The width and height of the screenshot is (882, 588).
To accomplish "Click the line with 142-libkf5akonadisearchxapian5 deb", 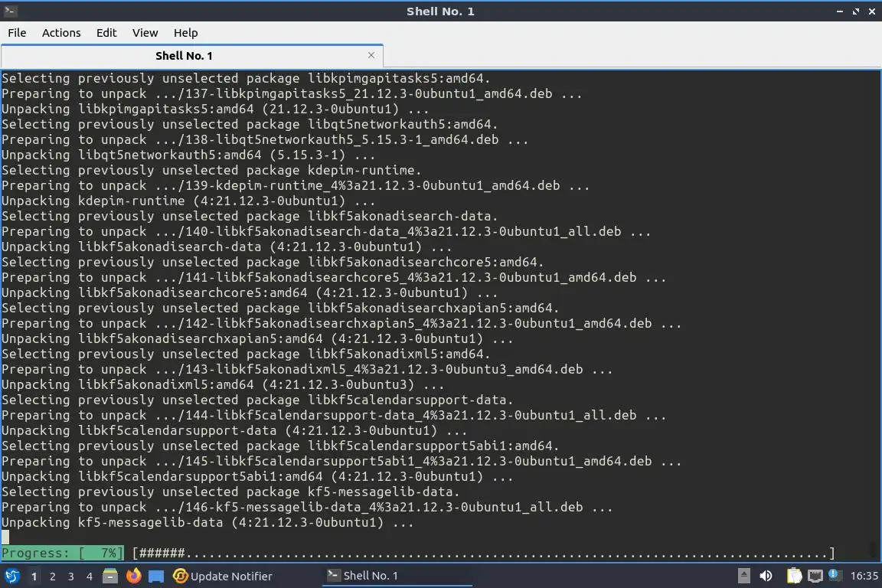I will (x=341, y=323).
